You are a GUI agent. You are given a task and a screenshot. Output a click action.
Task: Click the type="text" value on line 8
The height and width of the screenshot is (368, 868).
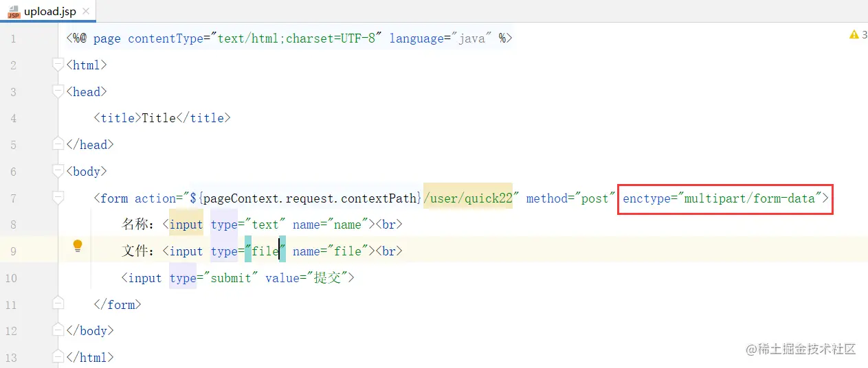(265, 225)
